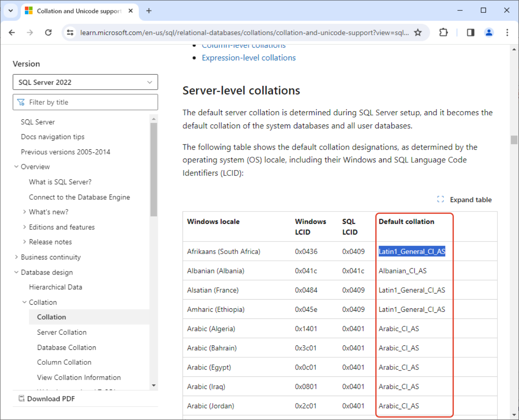Open a new tab with plus button
519x420 pixels.
click(x=149, y=11)
